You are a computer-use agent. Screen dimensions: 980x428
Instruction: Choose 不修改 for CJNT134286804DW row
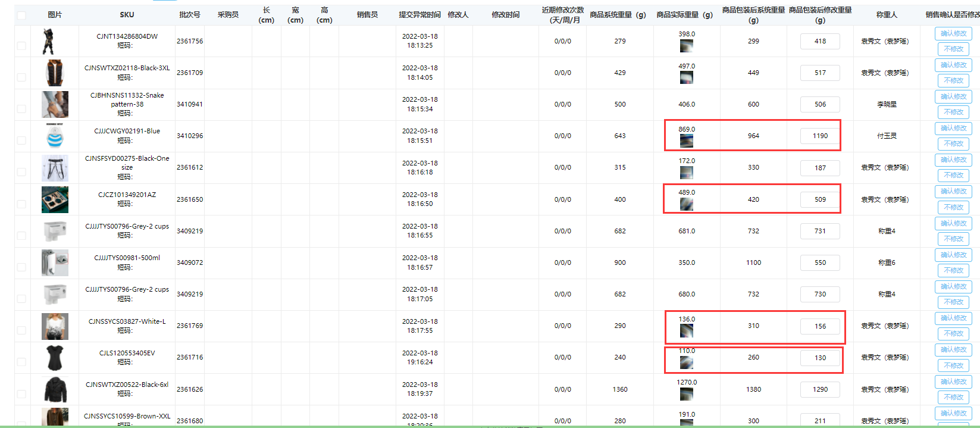pyautogui.click(x=953, y=49)
